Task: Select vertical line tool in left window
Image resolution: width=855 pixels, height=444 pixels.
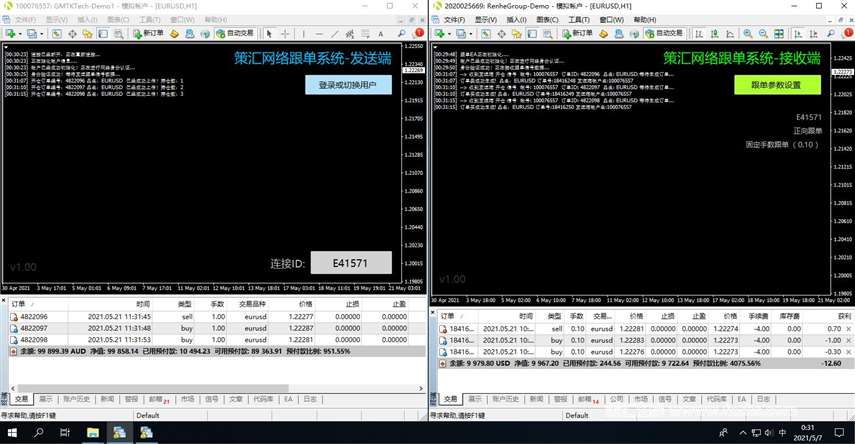Action: coord(303,34)
